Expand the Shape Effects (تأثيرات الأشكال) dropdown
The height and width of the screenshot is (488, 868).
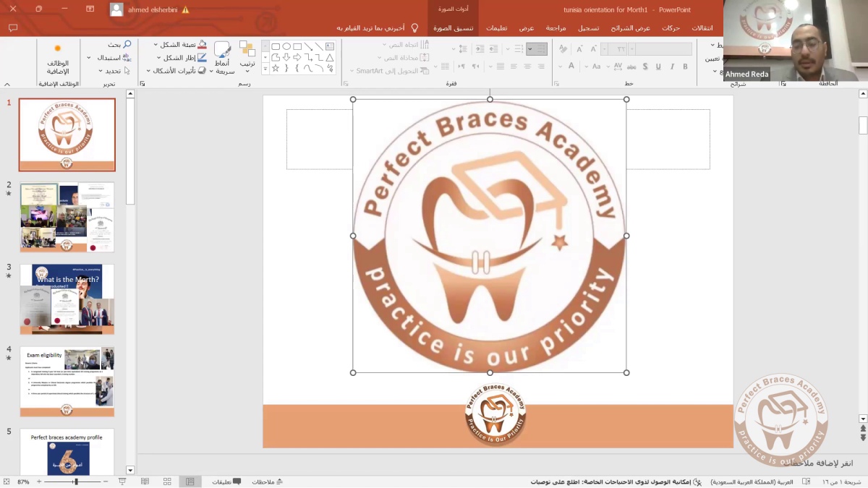click(x=149, y=71)
